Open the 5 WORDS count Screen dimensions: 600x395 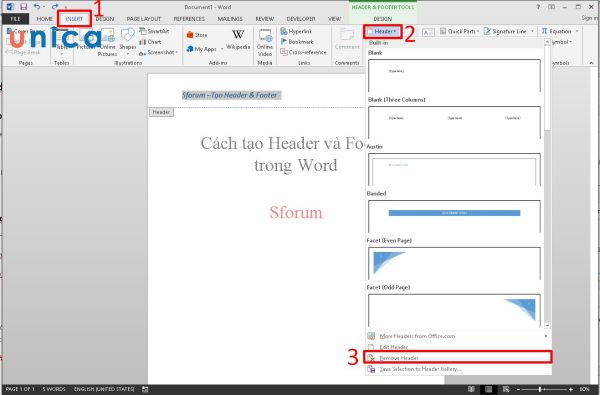click(54, 389)
